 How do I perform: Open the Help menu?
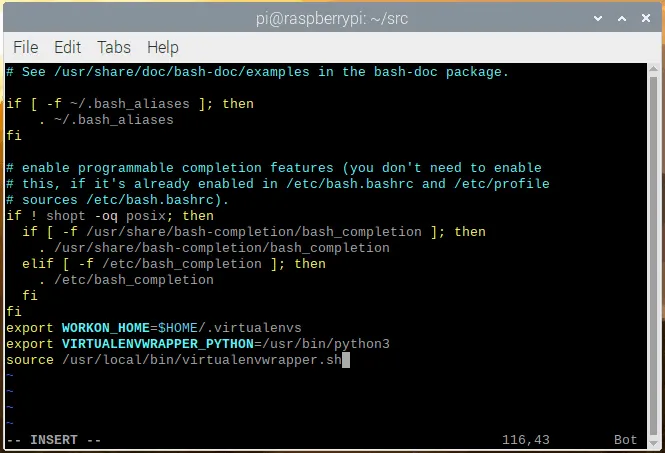(x=163, y=48)
